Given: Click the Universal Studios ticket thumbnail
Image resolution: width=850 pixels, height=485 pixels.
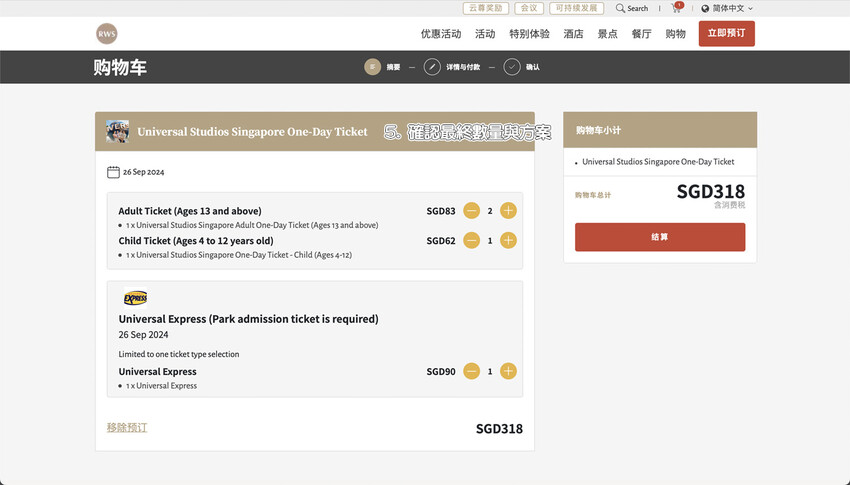Looking at the screenshot, I should pyautogui.click(x=117, y=131).
